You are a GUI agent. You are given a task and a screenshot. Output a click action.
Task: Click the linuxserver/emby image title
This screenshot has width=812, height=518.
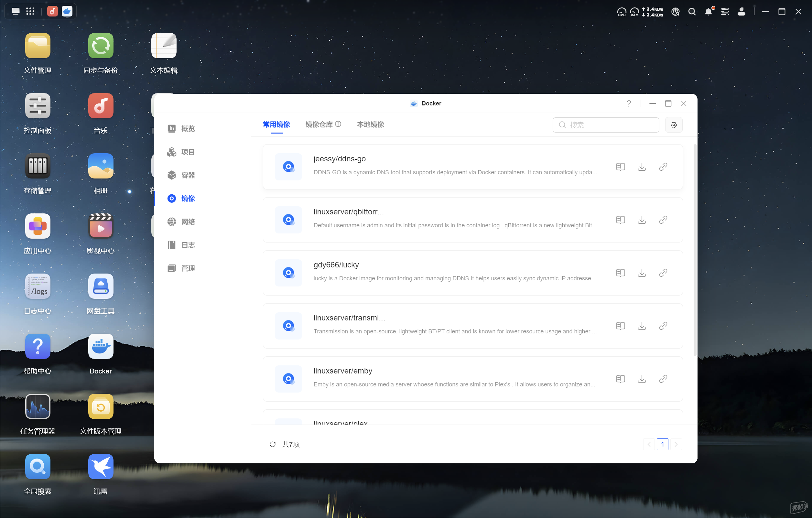tap(342, 371)
